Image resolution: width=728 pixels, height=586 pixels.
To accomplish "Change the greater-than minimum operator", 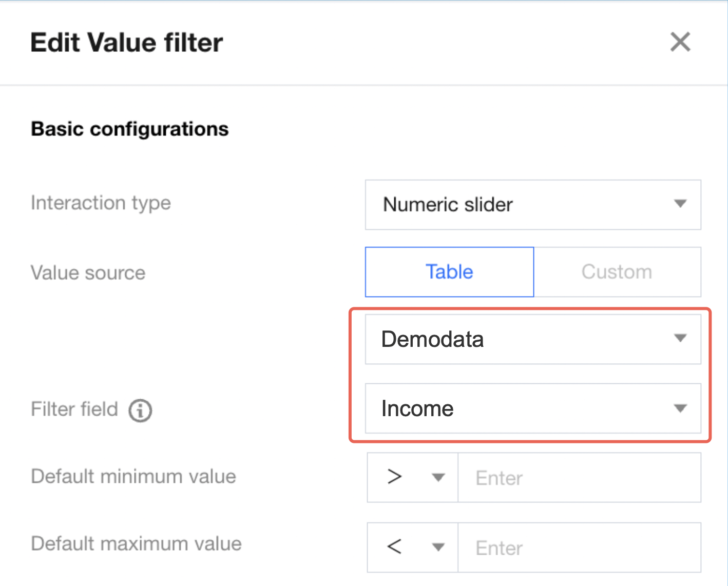I will click(413, 477).
